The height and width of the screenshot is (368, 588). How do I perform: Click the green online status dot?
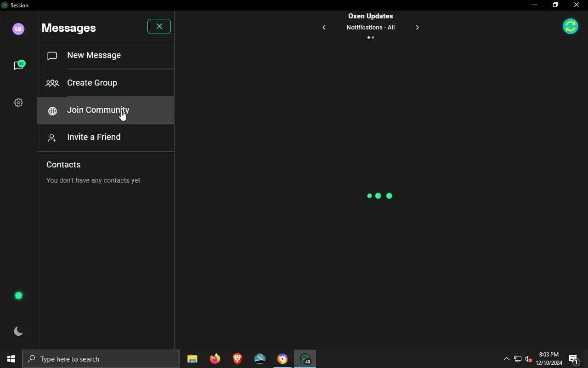tap(18, 296)
